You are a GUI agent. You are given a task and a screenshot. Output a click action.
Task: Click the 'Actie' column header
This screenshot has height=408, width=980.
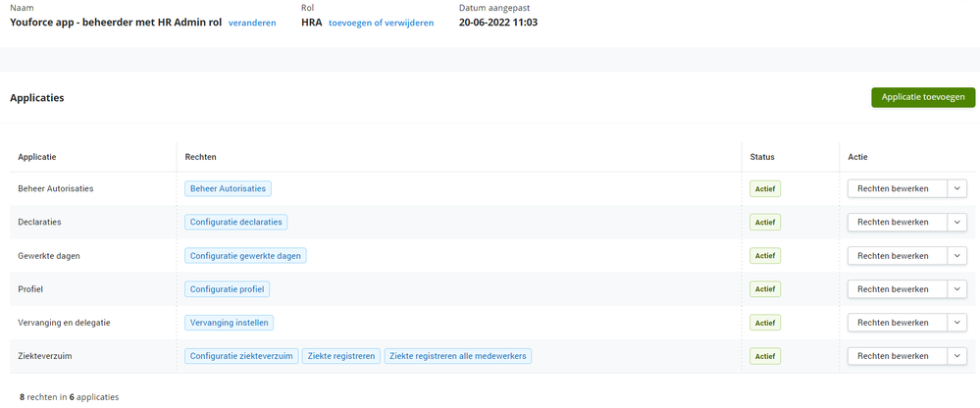point(857,157)
